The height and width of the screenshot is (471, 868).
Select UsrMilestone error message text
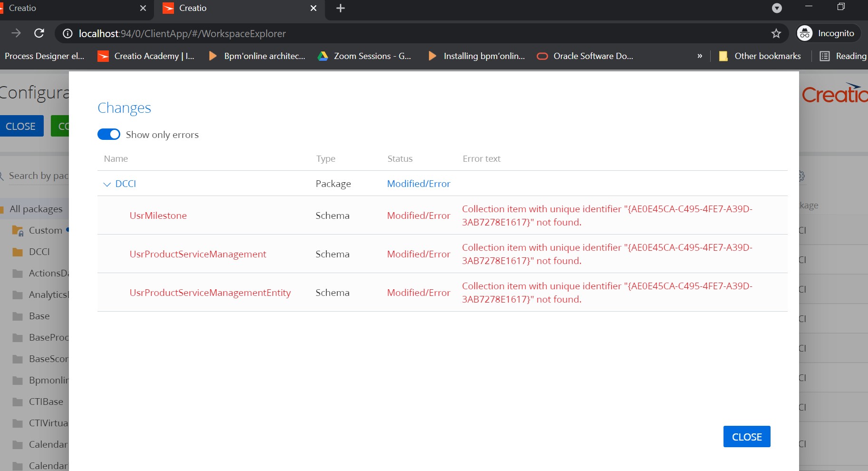pyautogui.click(x=607, y=216)
